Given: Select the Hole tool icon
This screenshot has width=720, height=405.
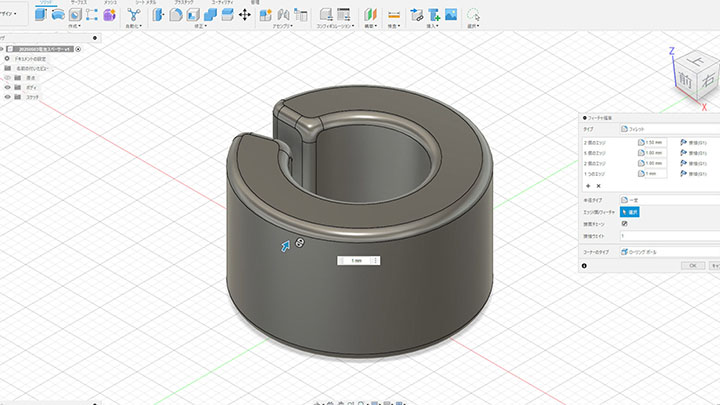Looking at the screenshot, I should [x=75, y=15].
